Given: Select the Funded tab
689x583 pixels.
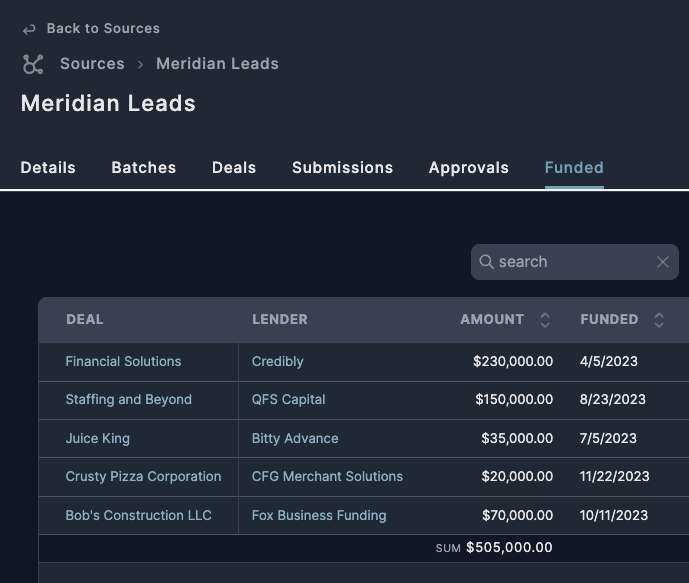Looking at the screenshot, I should 574,168.
